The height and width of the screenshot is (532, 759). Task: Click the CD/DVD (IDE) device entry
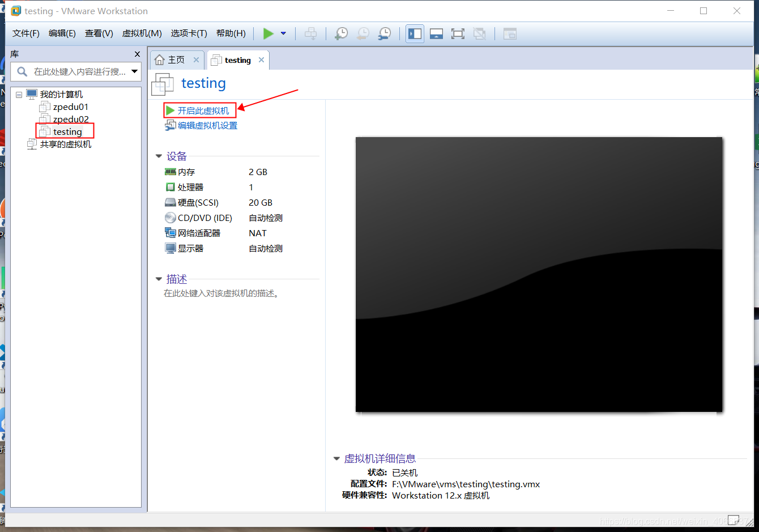coord(205,218)
